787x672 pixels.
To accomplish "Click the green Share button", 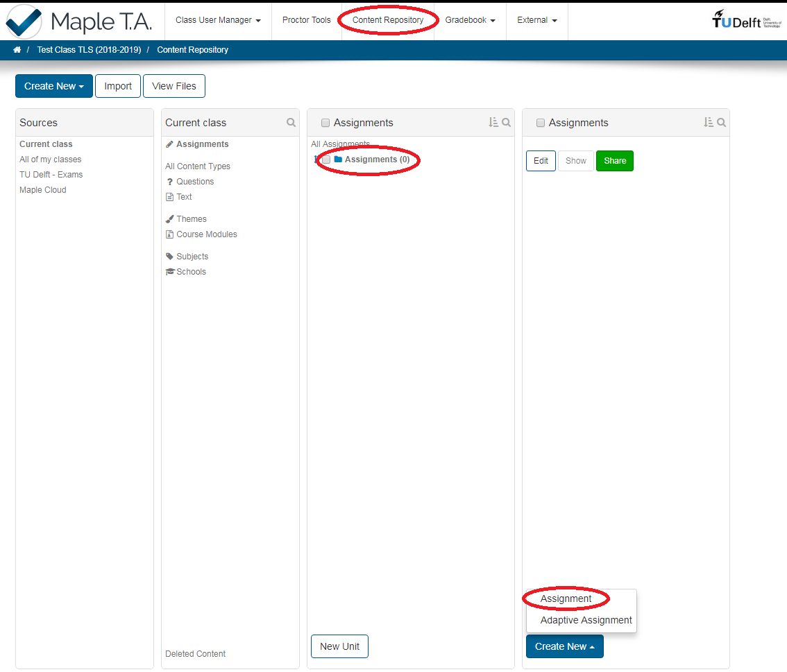I will 614,161.
